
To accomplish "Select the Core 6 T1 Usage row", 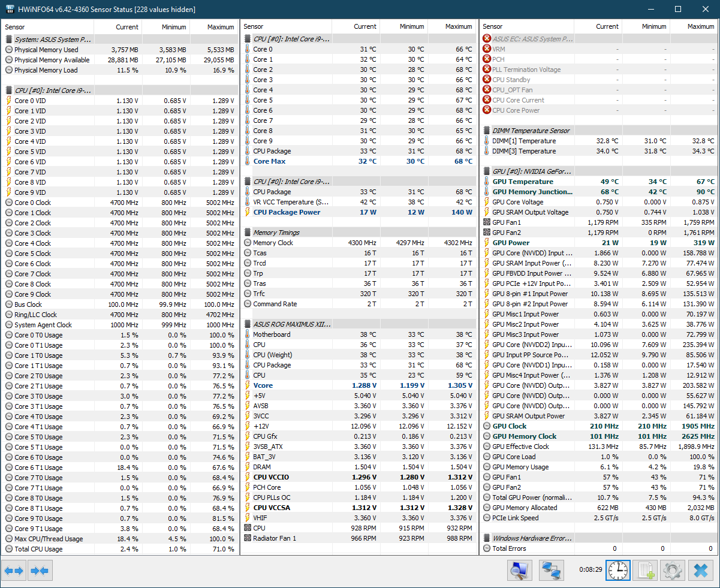I will coord(120,468).
